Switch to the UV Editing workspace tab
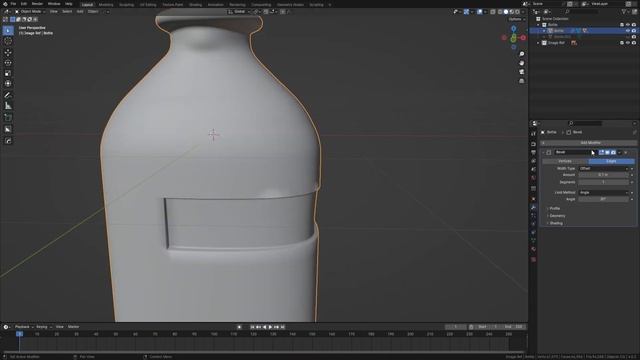640x360 pixels. tap(148, 4)
